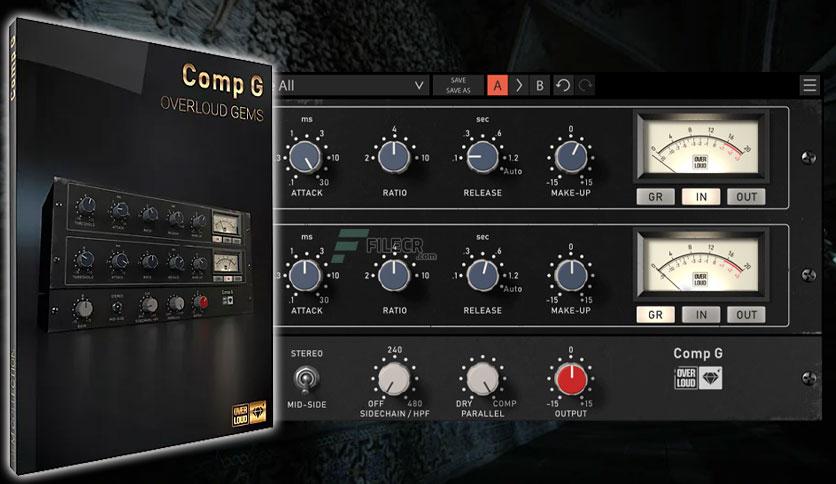Click the redo arrow icon
836x484 pixels.
(585, 86)
